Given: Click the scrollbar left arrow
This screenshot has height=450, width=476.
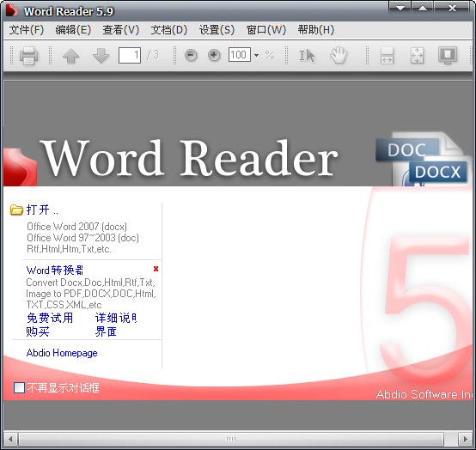Looking at the screenshot, I should tap(10, 439).
